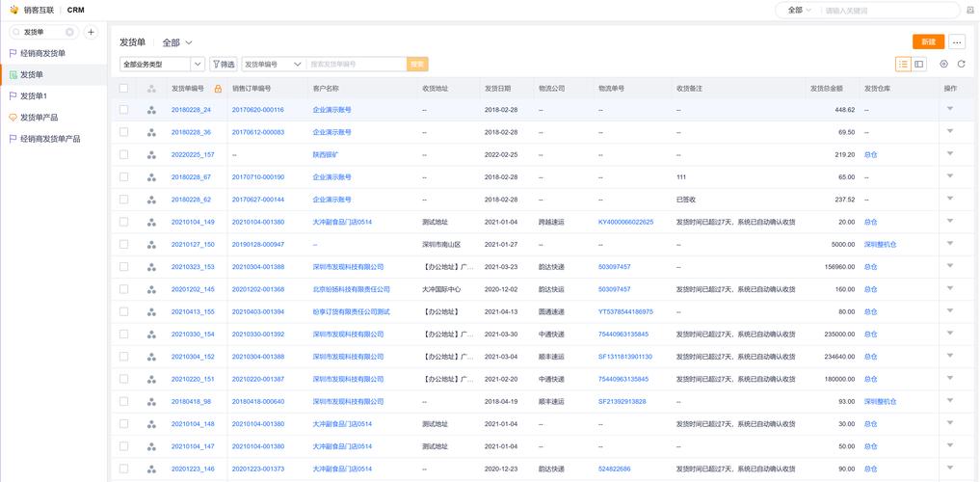Viewport: 980px width, 482px height.
Task: Click the 搜索发货单编号 search input
Action: coord(357,64)
